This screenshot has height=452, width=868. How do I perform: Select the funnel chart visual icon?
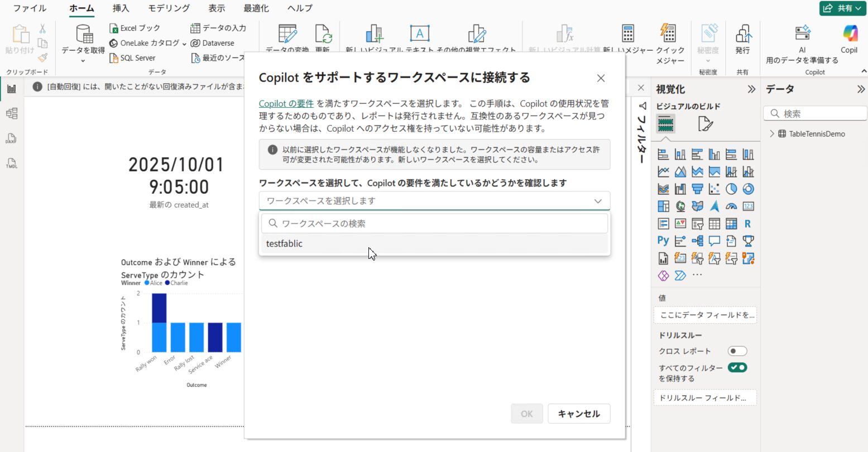[697, 189]
